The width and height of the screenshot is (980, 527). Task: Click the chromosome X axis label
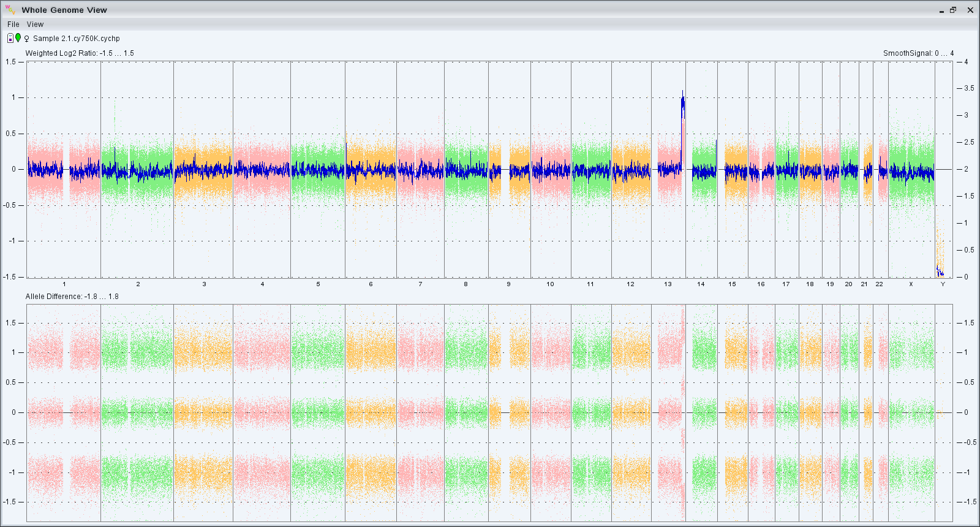pos(911,284)
